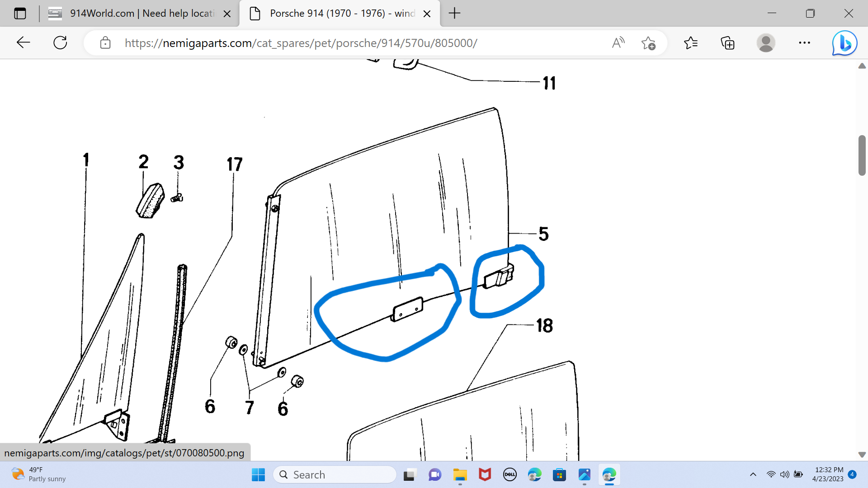This screenshot has height=488, width=868.
Task: Open a new browser tab
Action: [454, 14]
